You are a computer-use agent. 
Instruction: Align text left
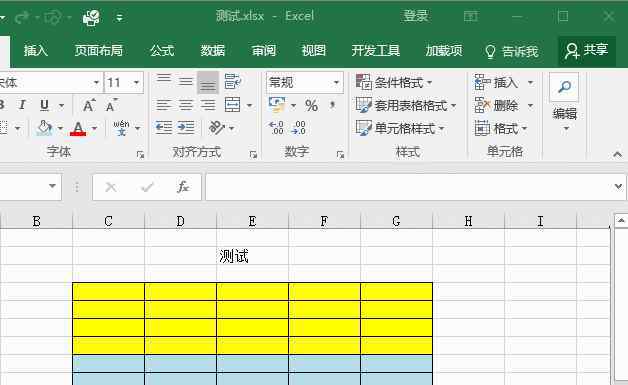164,105
